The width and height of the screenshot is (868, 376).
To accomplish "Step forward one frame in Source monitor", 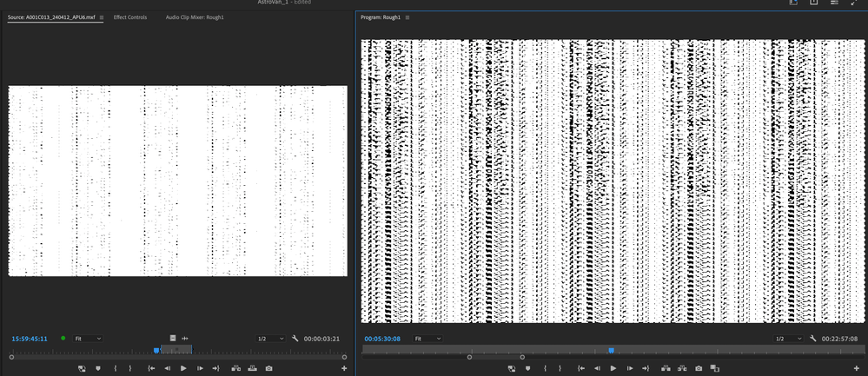I will coord(201,368).
